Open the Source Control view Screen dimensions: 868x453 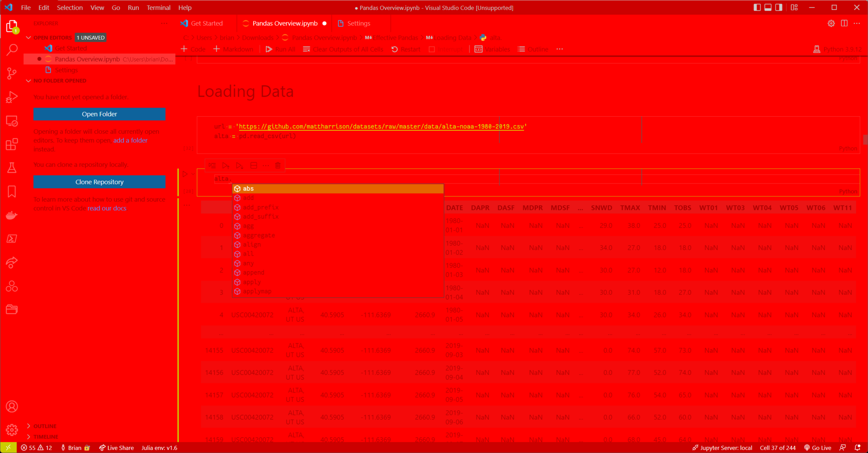pos(12,73)
